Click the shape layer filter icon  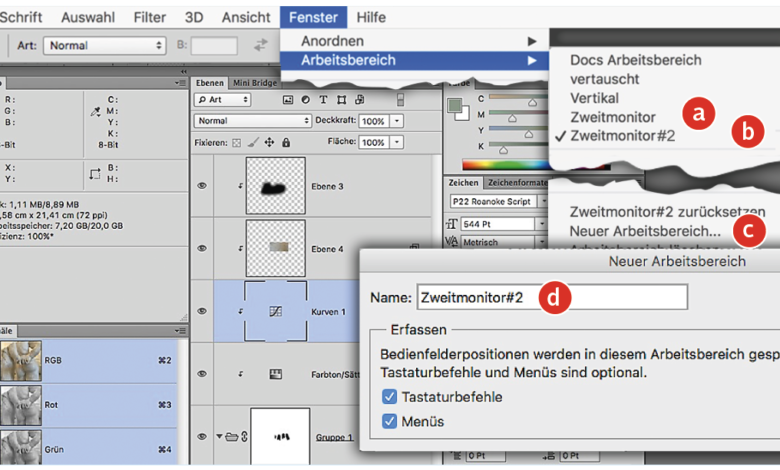point(340,100)
